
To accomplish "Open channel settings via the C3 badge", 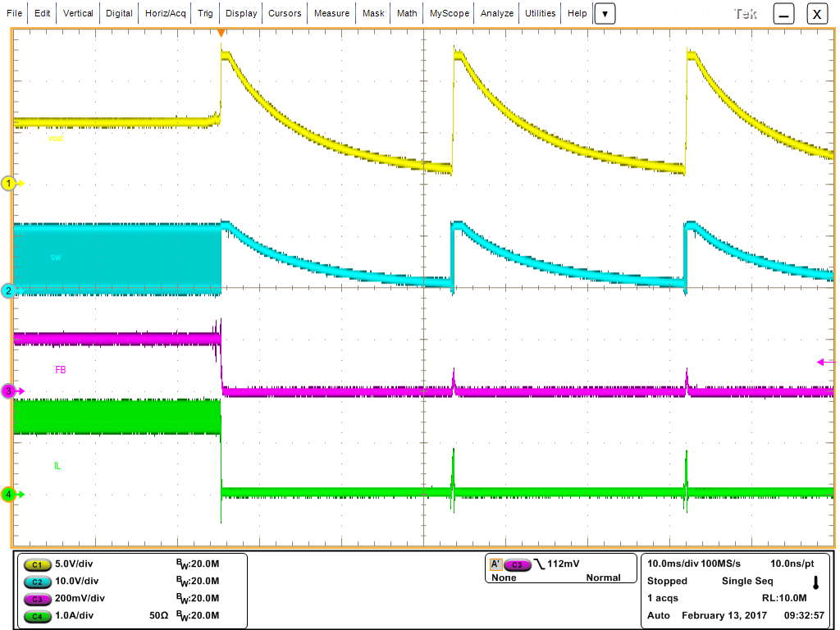I will click(x=36, y=600).
